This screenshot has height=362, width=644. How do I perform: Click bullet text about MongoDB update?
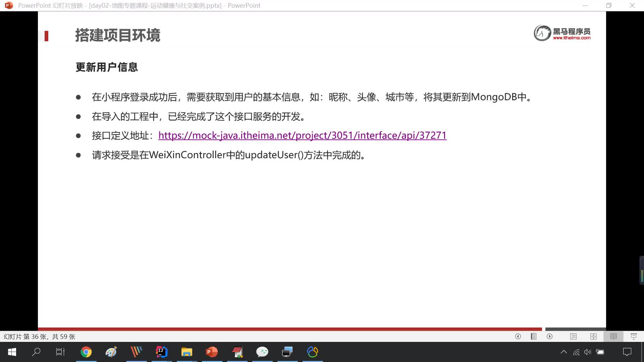312,97
